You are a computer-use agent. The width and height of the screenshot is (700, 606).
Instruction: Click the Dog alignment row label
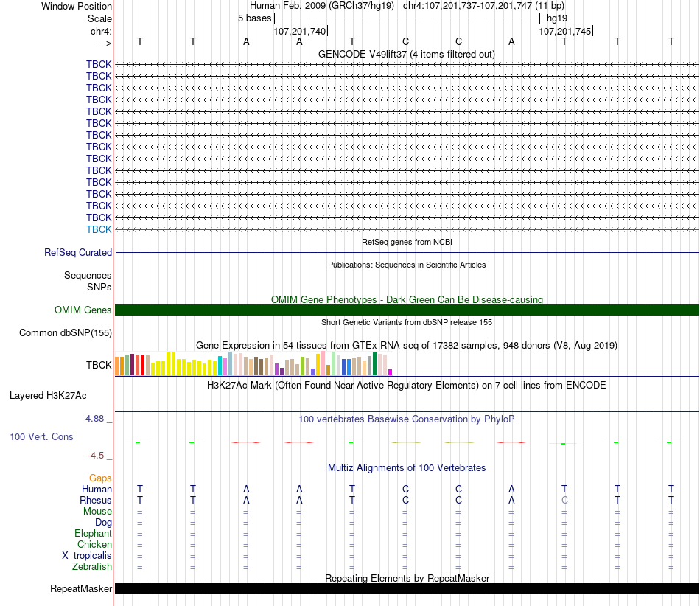pos(103,523)
